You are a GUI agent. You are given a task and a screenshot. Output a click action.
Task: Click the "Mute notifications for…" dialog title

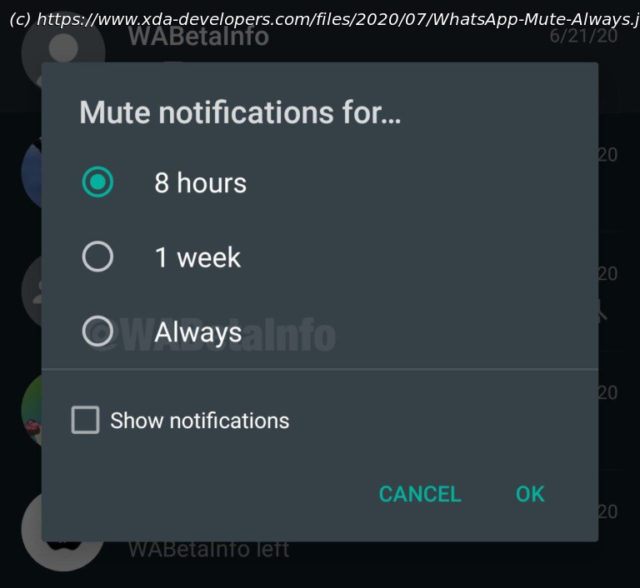pos(240,112)
